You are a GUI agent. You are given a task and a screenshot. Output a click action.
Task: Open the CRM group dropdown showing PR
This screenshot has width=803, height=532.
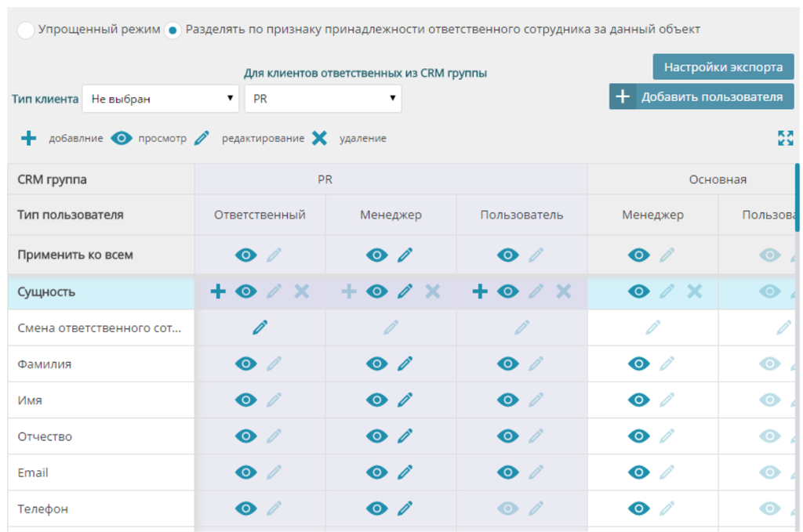[x=322, y=99]
